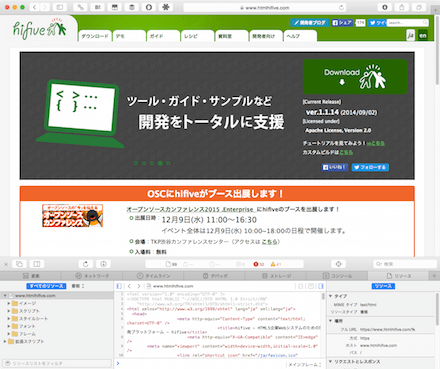Open the ガイド navigation tab
Screen dimensions: 440x369
[164, 36]
